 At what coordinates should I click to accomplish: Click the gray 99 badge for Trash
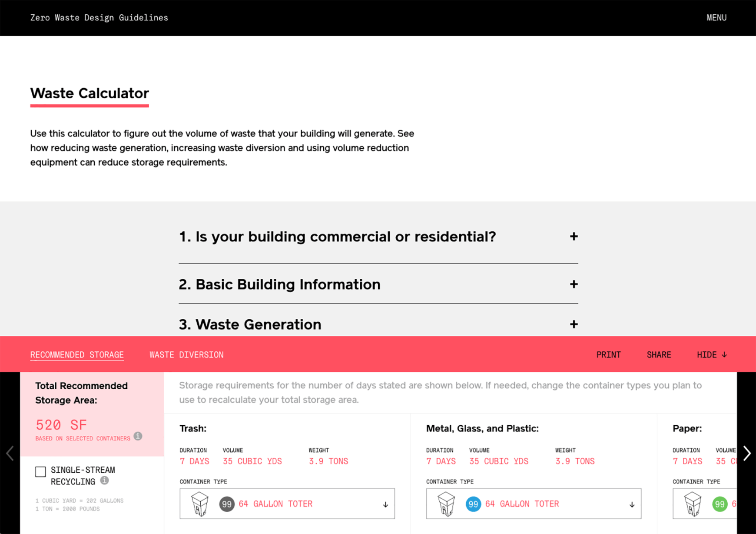click(x=227, y=504)
